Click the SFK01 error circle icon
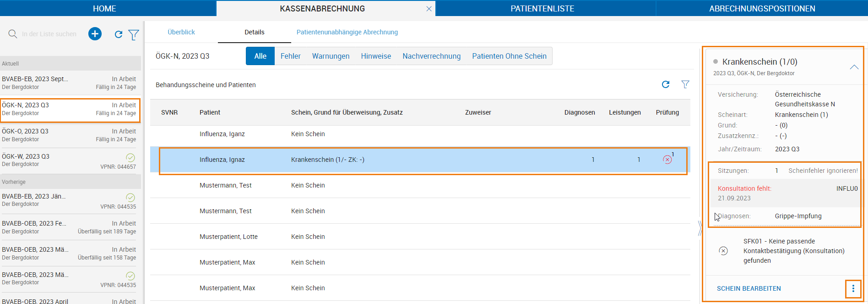The image size is (868, 304). [723, 251]
